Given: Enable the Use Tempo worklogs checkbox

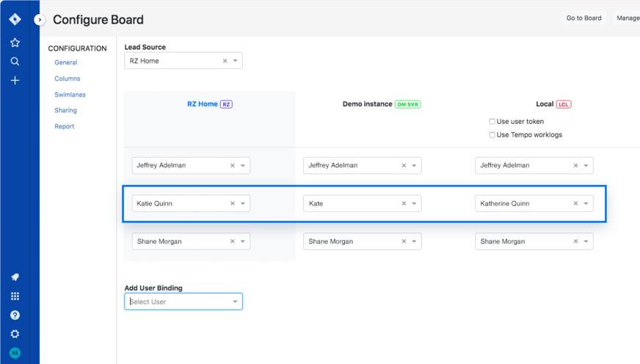Looking at the screenshot, I should [x=492, y=135].
